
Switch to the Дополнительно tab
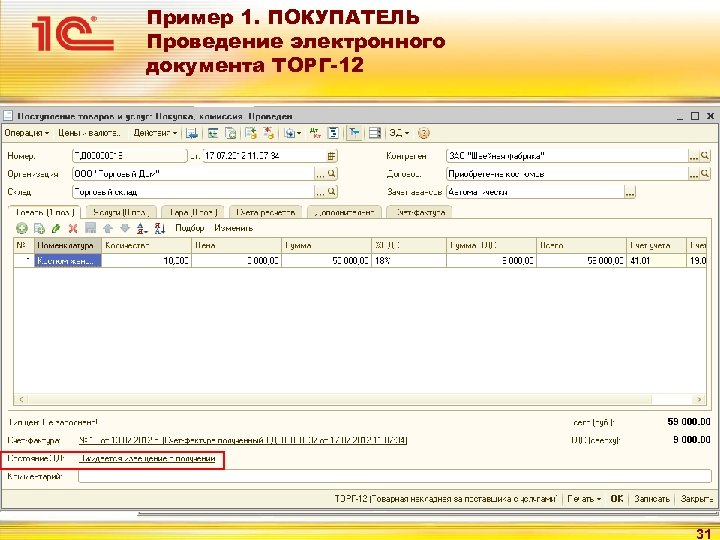tap(344, 213)
